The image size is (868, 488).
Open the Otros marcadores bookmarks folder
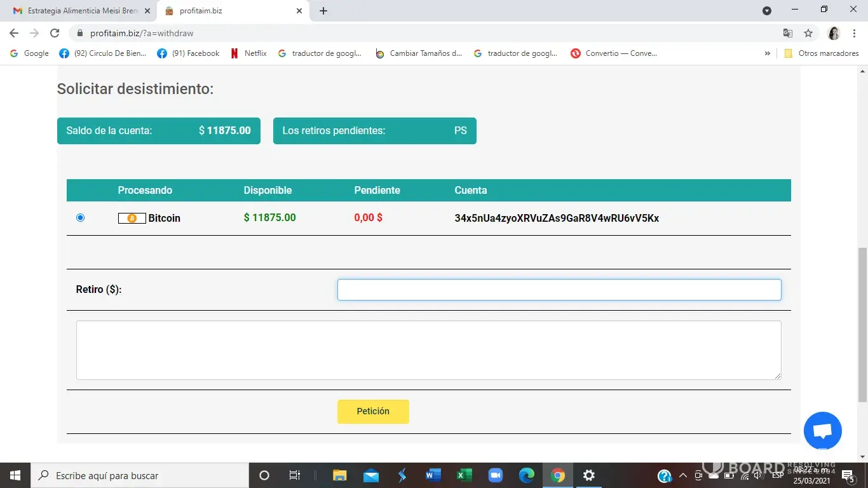[x=822, y=53]
